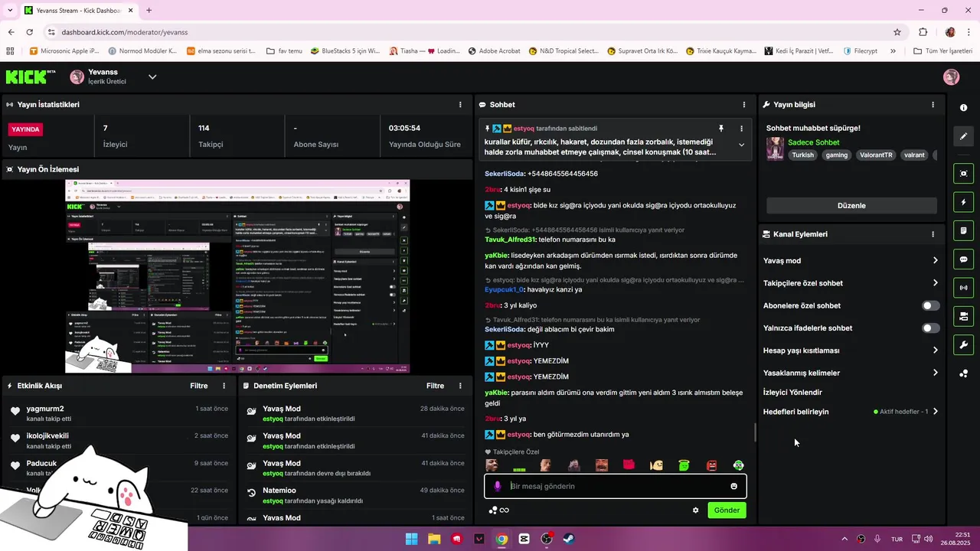
Task: Click the browser address bar URL
Action: coord(125,32)
